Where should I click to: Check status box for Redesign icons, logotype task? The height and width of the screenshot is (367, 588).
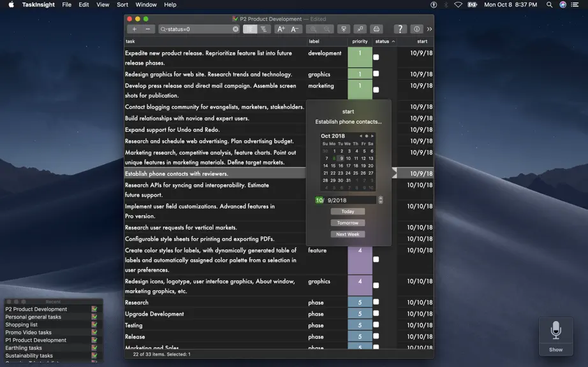click(376, 285)
